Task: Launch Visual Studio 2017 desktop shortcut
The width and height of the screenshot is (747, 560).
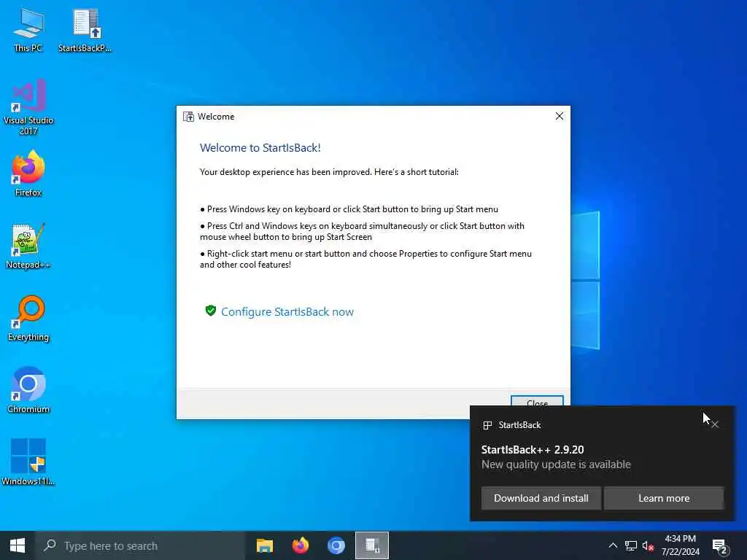Action: [x=28, y=108]
